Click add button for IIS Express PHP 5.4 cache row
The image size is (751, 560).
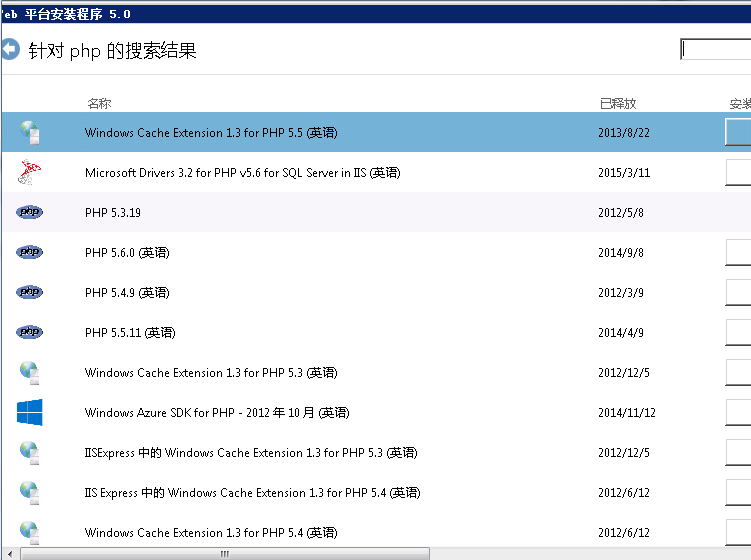click(738, 493)
